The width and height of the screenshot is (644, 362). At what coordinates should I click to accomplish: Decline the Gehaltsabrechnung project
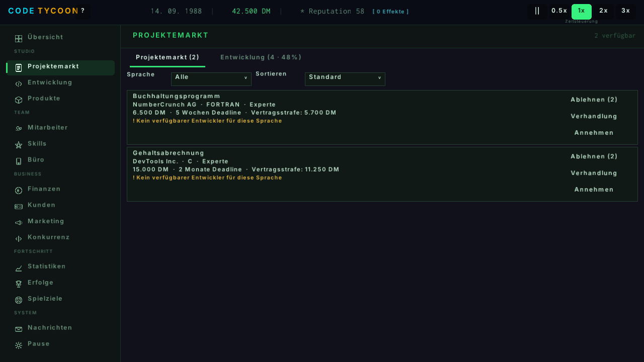(x=594, y=156)
